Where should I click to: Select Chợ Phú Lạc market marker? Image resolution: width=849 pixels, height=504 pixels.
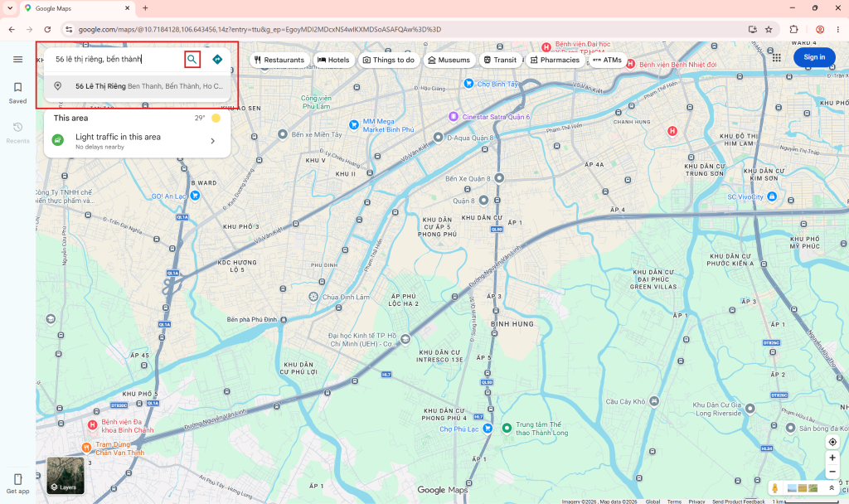488,429
